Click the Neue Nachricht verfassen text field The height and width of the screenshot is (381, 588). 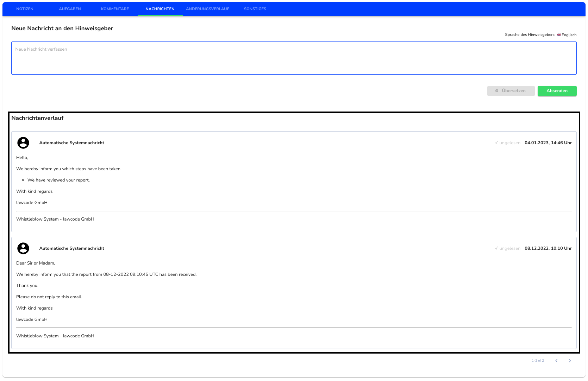click(x=294, y=58)
